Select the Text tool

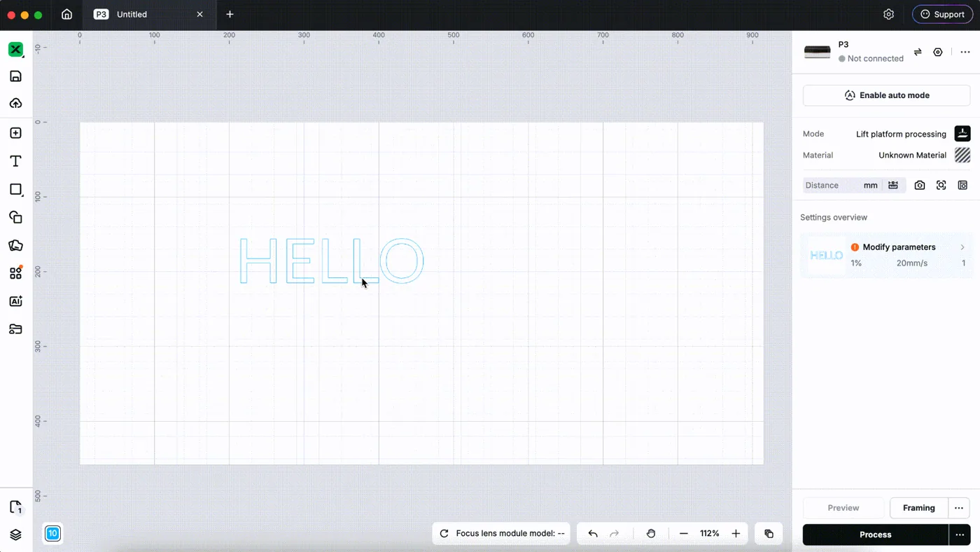(15, 161)
